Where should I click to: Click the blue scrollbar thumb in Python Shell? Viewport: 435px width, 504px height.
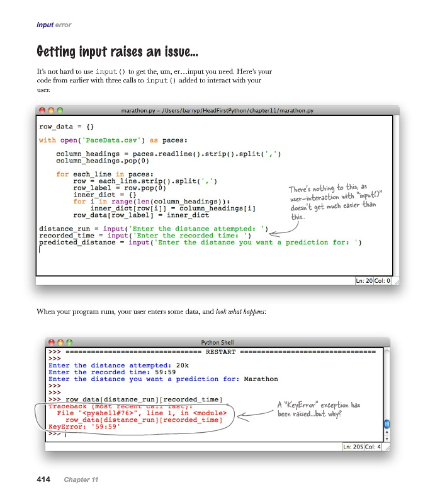pyautogui.click(x=387, y=423)
